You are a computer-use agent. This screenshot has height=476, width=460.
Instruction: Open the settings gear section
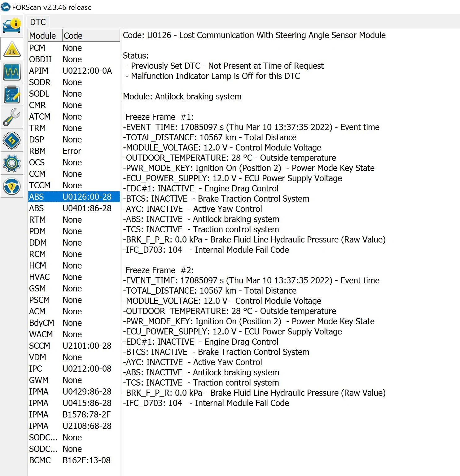pyautogui.click(x=12, y=163)
